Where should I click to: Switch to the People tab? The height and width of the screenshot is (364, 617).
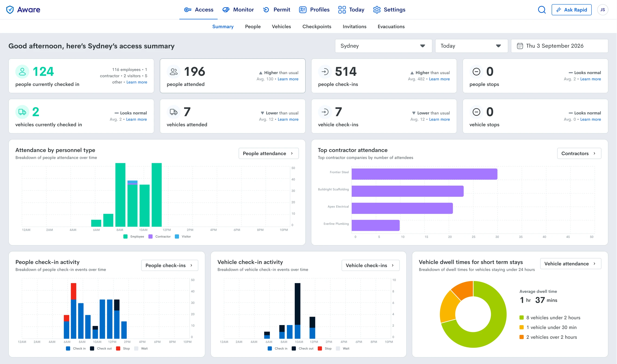coord(253,26)
